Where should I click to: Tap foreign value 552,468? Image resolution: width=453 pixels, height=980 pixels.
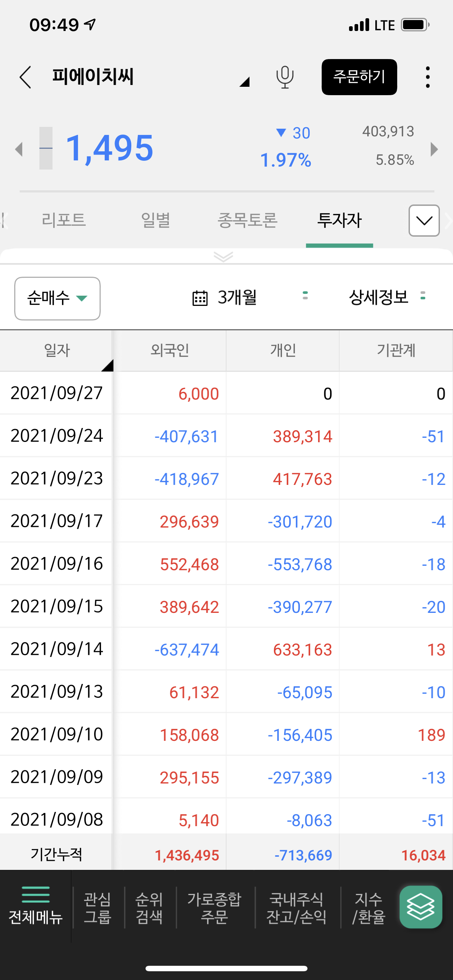pyautogui.click(x=189, y=564)
